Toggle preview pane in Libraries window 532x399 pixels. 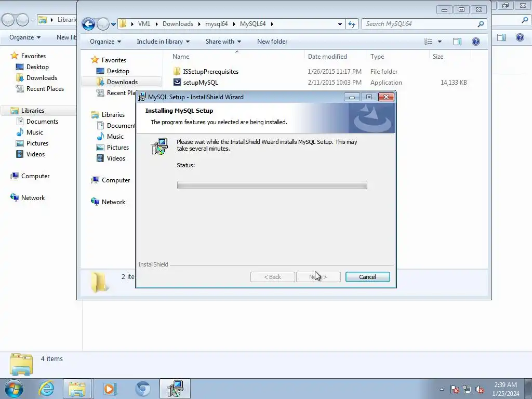pyautogui.click(x=501, y=37)
